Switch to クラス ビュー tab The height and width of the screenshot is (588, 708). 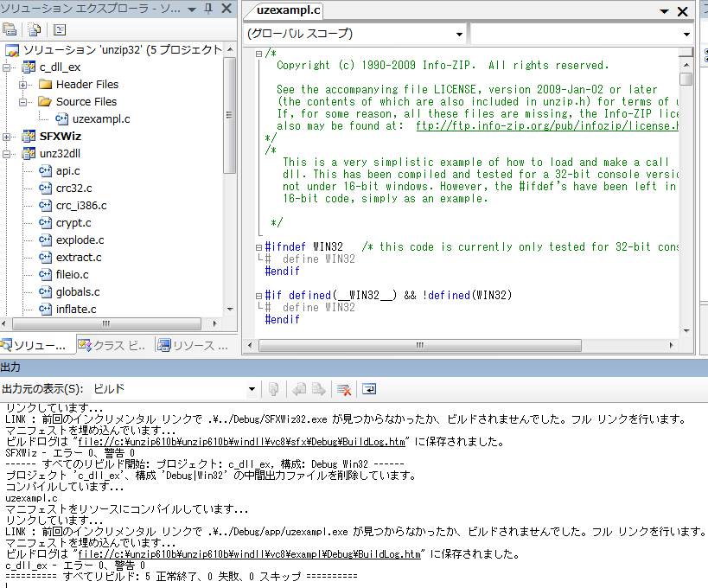(112, 346)
